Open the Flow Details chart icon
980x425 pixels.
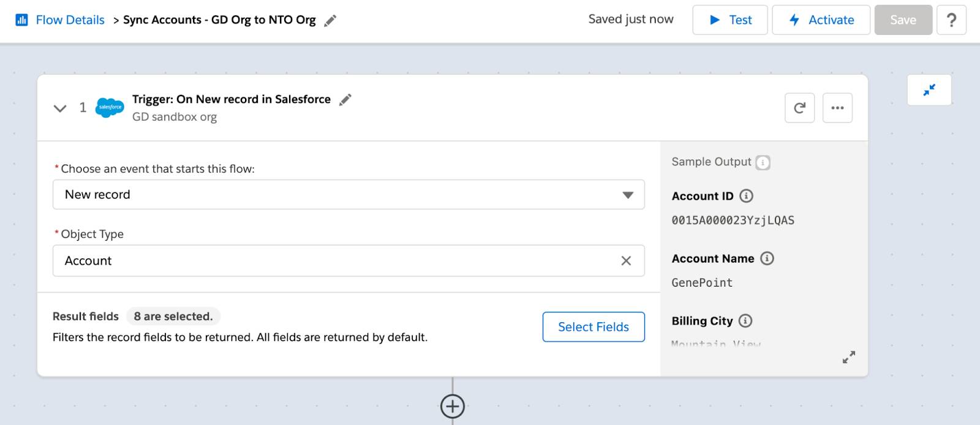(21, 20)
